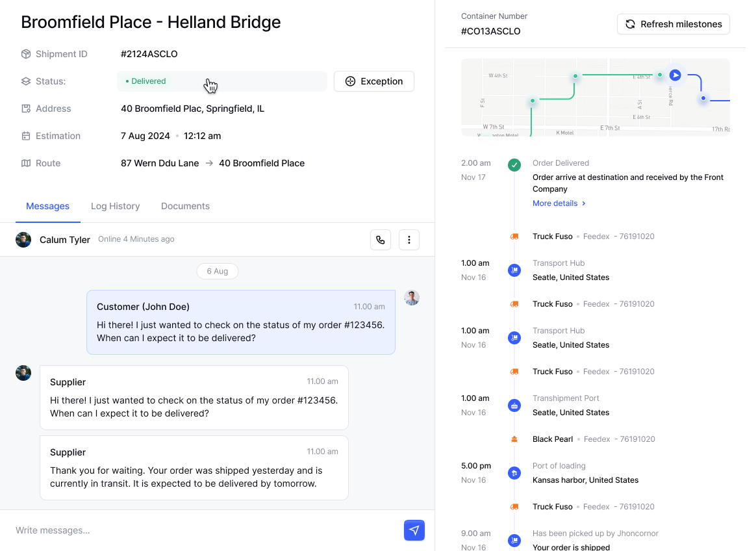Click the 12:12 am estimation time
756x551 pixels.
tap(202, 136)
